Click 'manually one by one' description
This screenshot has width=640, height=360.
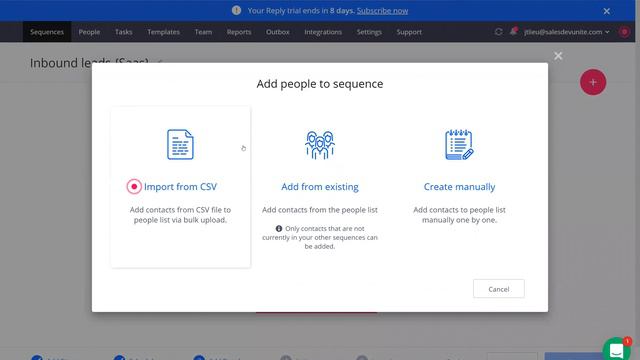(x=459, y=220)
